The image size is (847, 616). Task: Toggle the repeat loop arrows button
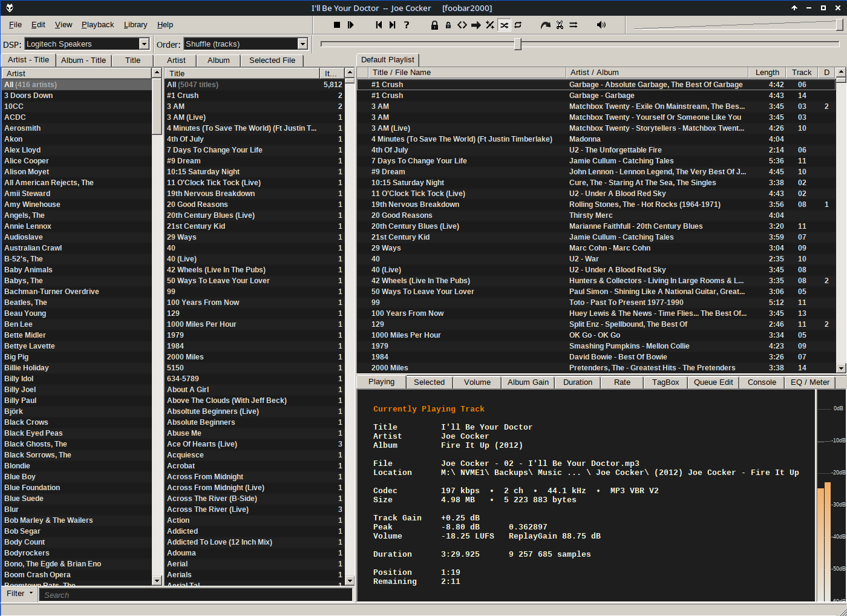tap(518, 25)
